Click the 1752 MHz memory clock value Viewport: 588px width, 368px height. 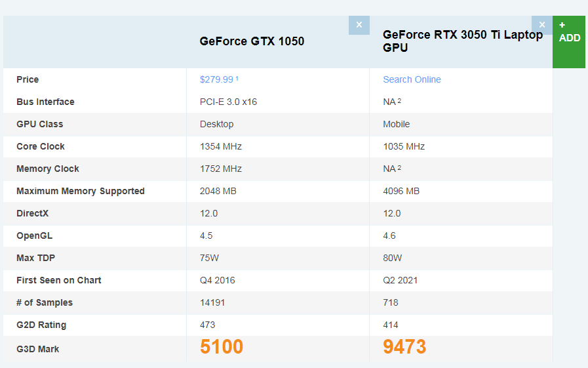pyautogui.click(x=221, y=169)
